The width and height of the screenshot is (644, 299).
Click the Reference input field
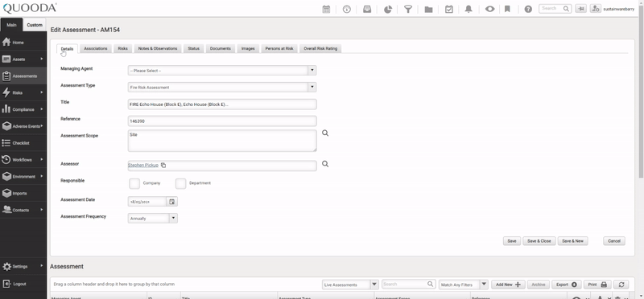pos(222,121)
